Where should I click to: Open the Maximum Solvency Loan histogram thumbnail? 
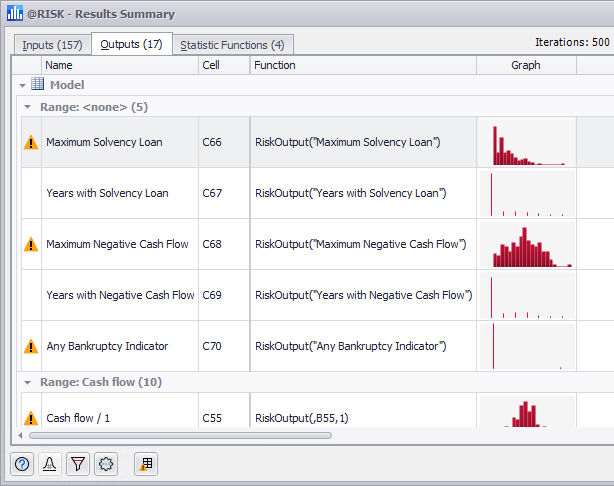pyautogui.click(x=526, y=143)
